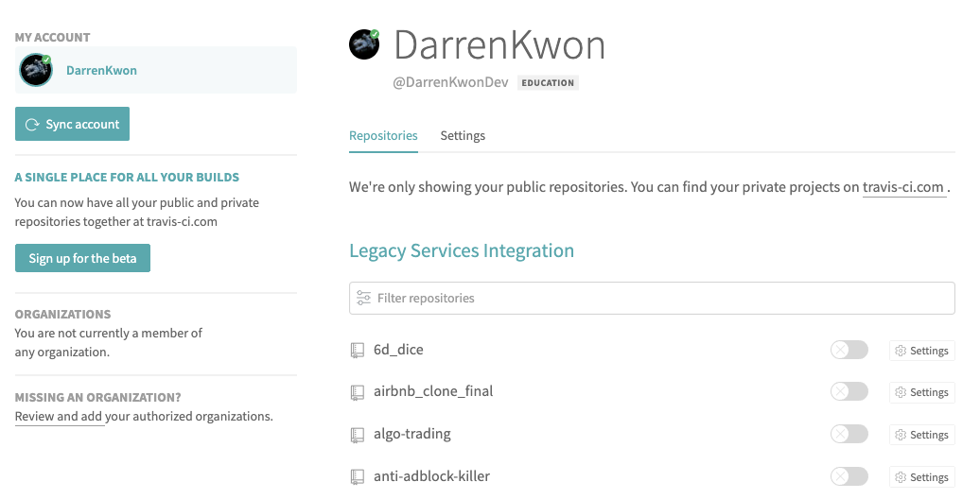This screenshot has height=499, width=980.
Task: Click the repository icon beside algo-trading
Action: 357,435
